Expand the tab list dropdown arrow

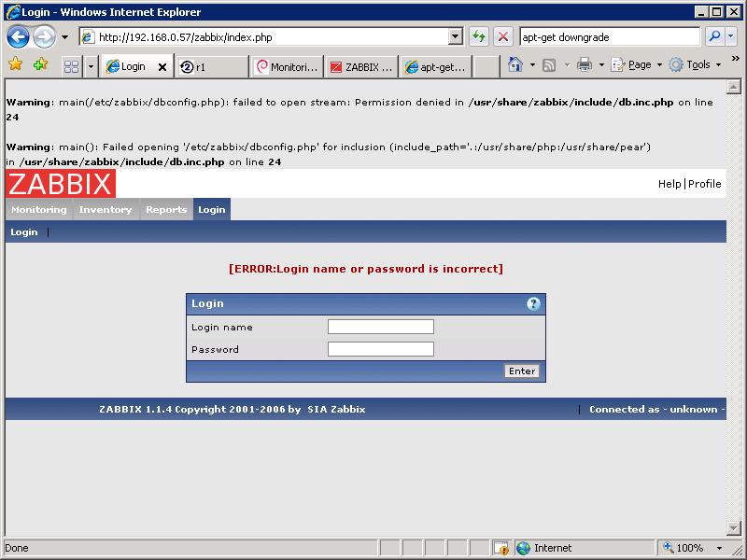click(x=91, y=66)
